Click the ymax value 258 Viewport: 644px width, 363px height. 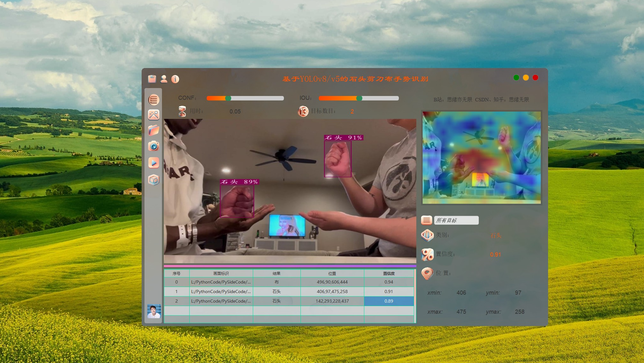pyautogui.click(x=520, y=312)
